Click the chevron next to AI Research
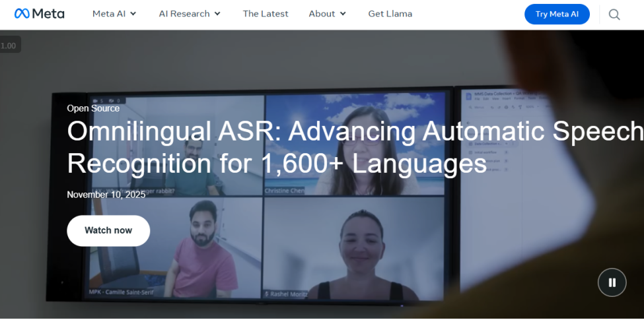Screen dimensions: 644x322 tap(218, 14)
